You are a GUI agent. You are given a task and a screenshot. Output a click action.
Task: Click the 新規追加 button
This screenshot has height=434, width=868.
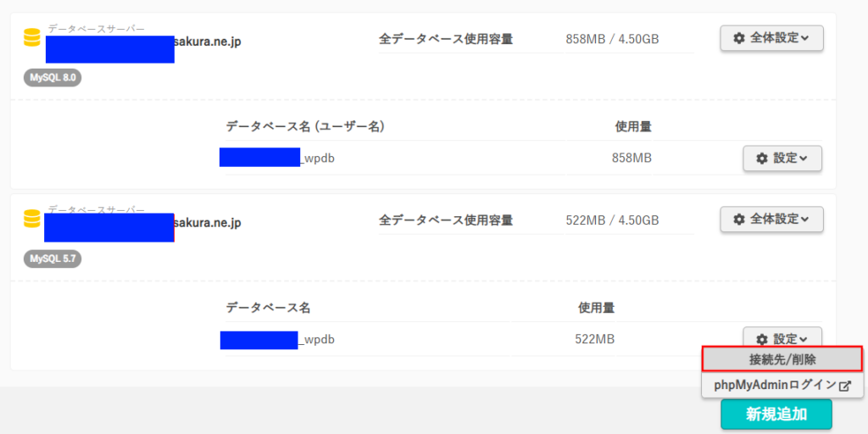pyautogui.click(x=776, y=414)
